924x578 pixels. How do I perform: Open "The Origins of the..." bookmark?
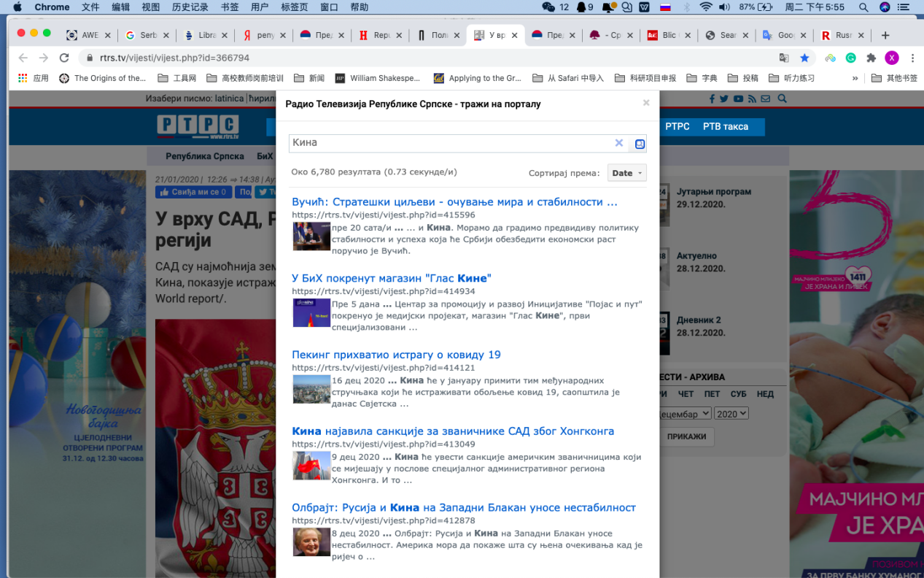(103, 78)
